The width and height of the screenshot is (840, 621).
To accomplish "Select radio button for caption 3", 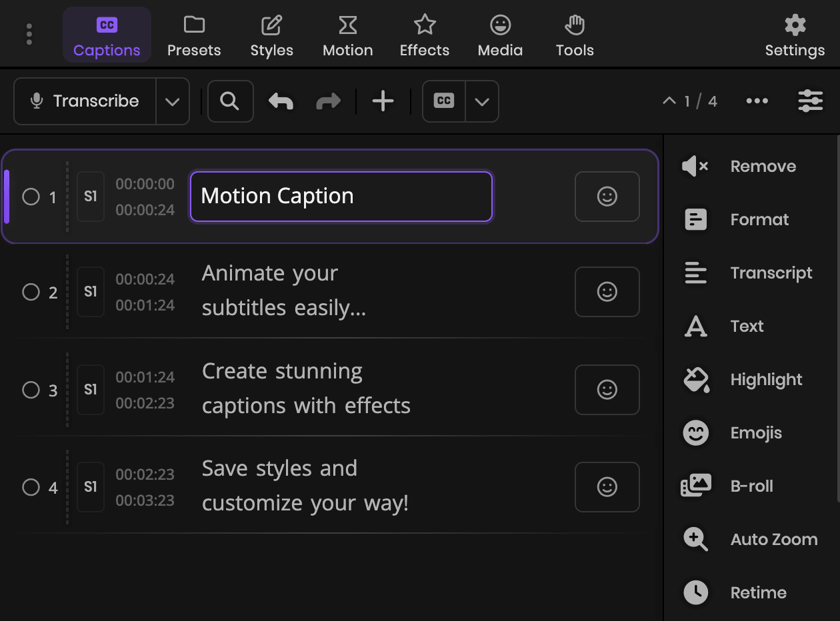I will coord(31,390).
